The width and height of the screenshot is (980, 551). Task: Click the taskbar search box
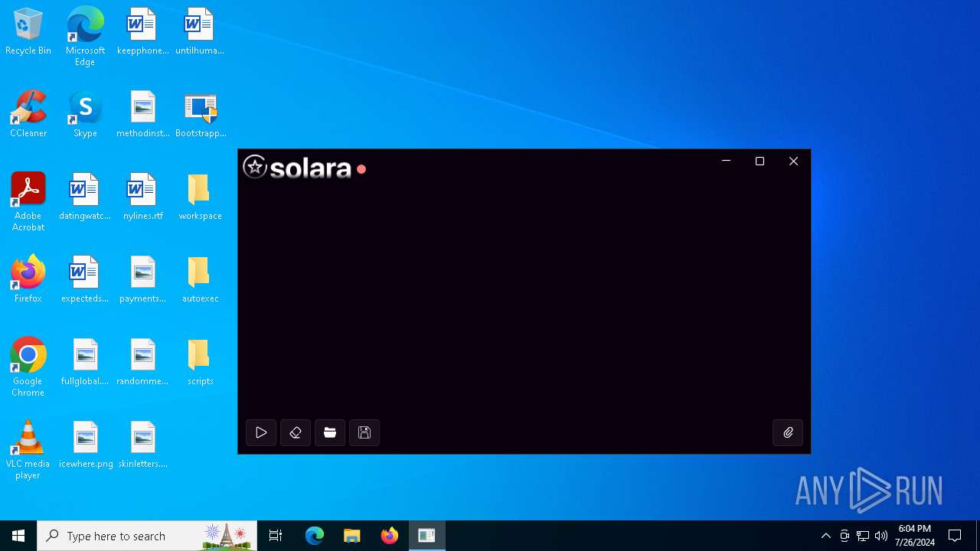pos(147,536)
